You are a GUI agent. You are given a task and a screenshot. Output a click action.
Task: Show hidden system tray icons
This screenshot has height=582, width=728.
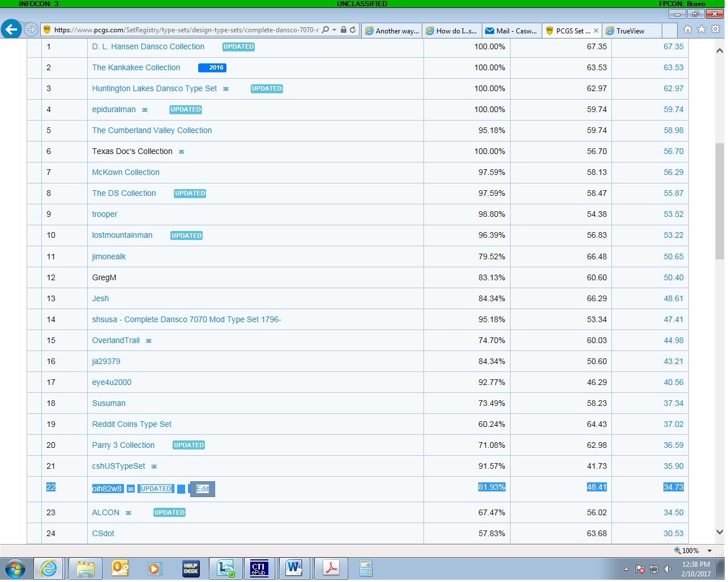(x=626, y=569)
